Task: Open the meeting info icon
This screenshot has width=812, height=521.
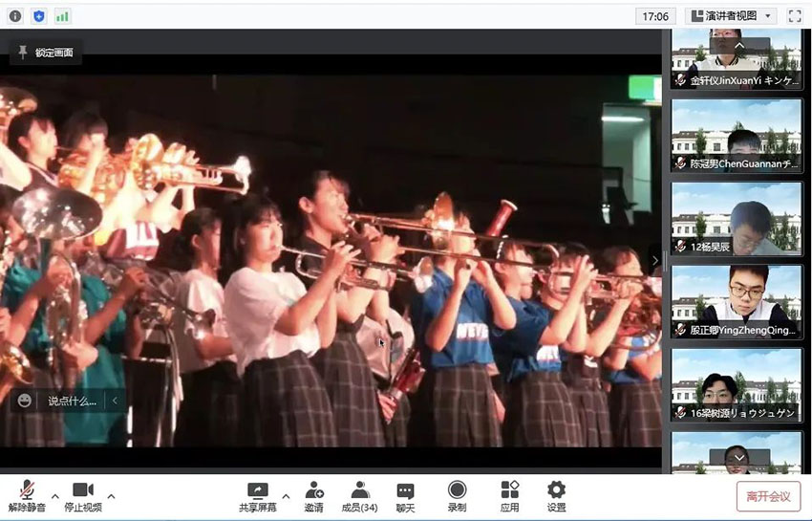Action: 15,16
